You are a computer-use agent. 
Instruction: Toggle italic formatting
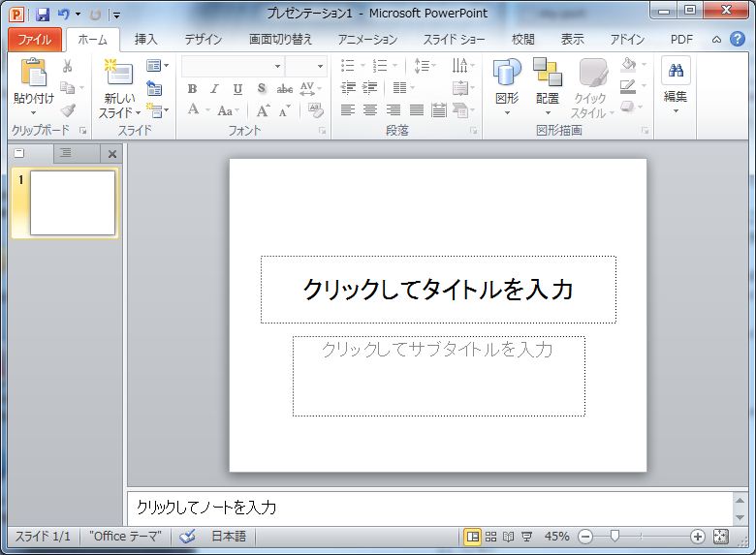tap(214, 89)
